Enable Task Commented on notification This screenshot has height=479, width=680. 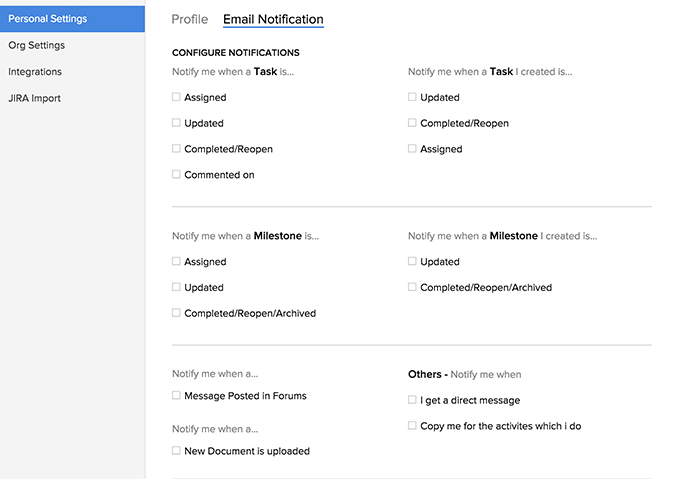pyautogui.click(x=176, y=174)
